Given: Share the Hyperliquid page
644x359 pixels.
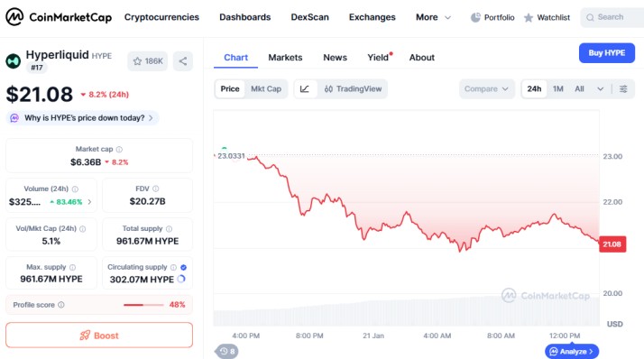Looking at the screenshot, I should pyautogui.click(x=183, y=61).
